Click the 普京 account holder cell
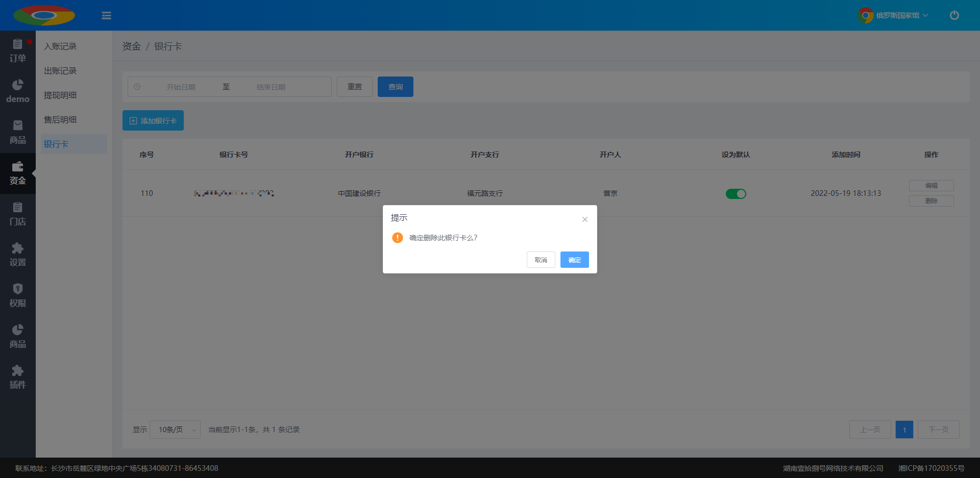Screen dimensions: 980x478 [x=610, y=193]
